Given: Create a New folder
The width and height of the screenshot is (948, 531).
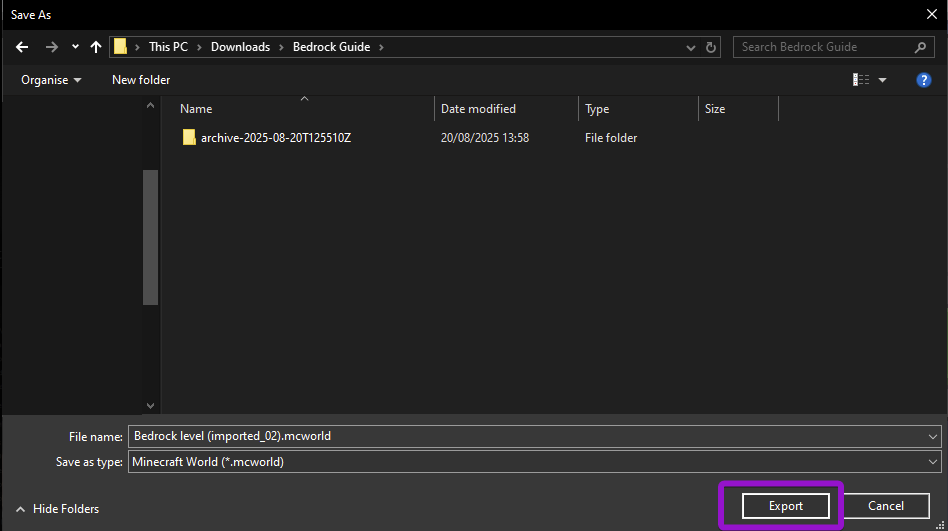Looking at the screenshot, I should [141, 80].
